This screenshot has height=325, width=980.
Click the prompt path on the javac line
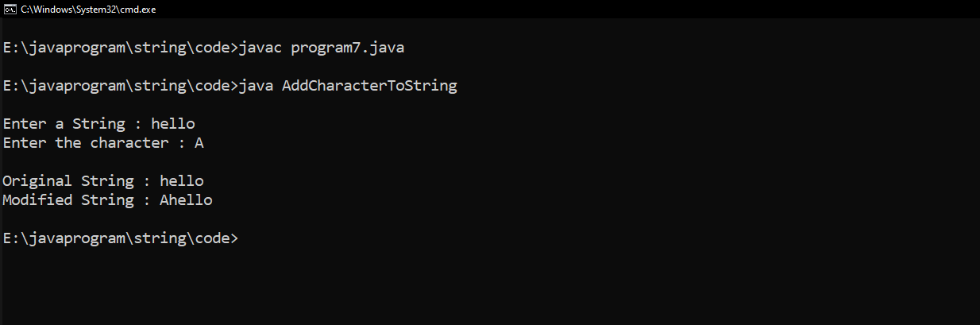pyautogui.click(x=119, y=48)
